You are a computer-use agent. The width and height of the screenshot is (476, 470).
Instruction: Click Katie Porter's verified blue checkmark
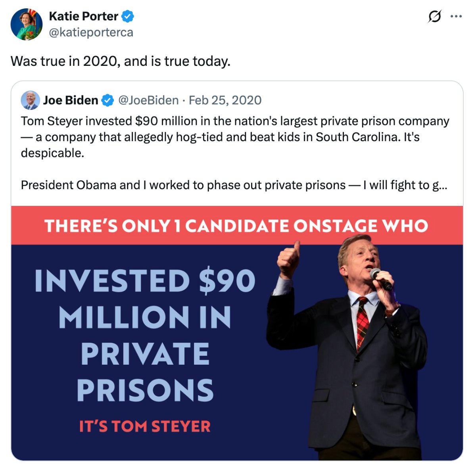coord(127,16)
